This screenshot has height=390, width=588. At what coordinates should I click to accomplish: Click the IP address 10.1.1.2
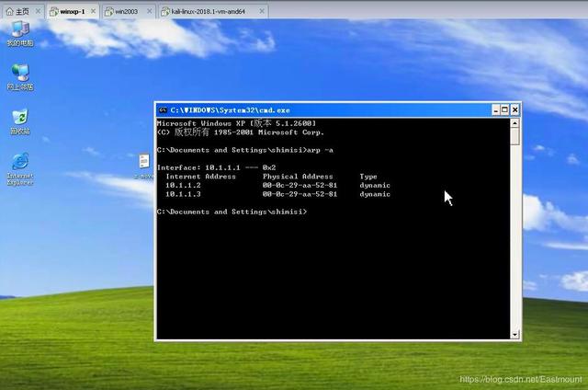pos(183,185)
